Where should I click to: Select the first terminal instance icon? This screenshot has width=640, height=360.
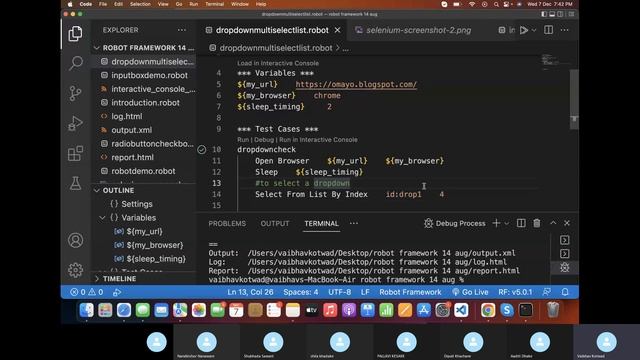(564, 240)
